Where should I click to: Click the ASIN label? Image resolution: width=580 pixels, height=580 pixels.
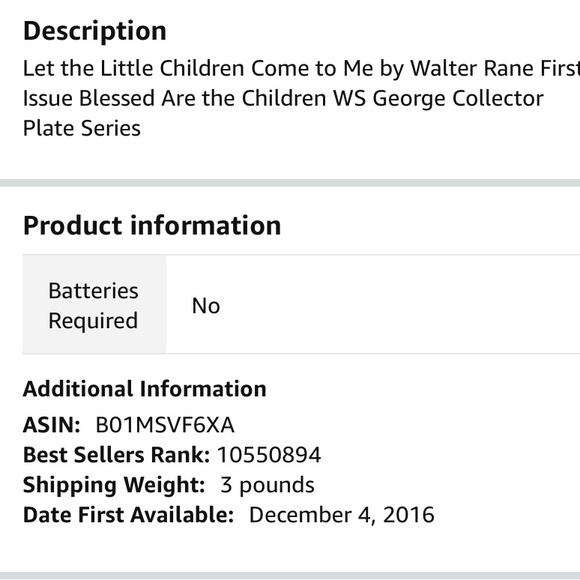click(x=51, y=425)
